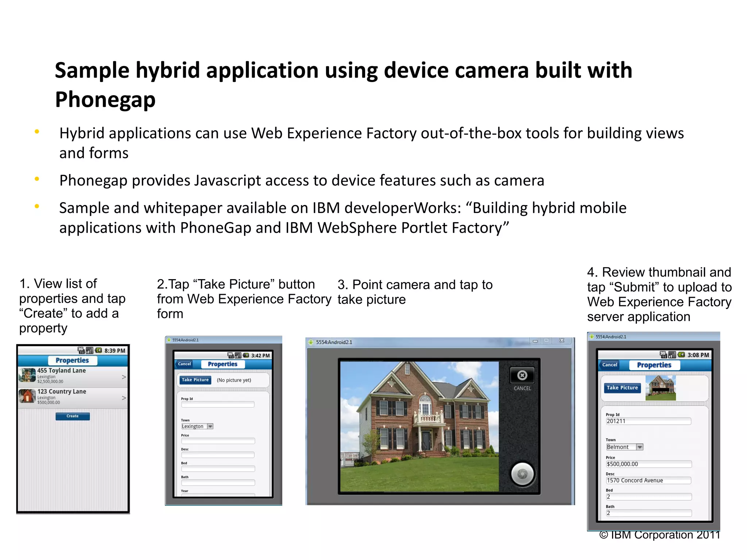The image size is (747, 560).
Task: Open the 123 Country Lane property row
Action: point(73,397)
